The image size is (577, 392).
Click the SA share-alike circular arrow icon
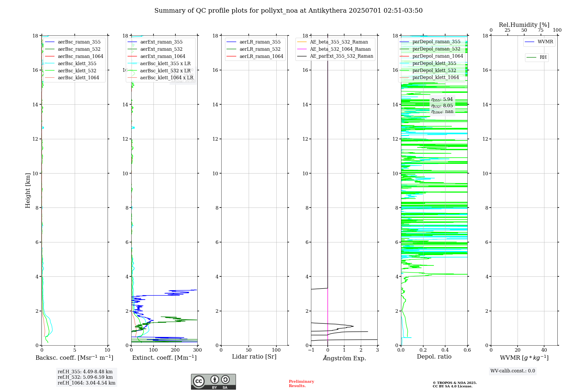225,379
